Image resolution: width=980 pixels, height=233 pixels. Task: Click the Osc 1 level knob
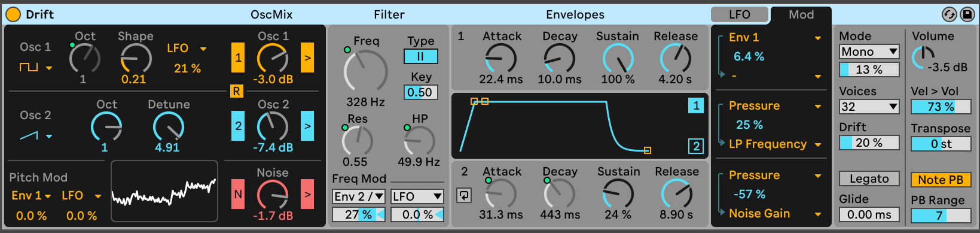pyautogui.click(x=272, y=58)
